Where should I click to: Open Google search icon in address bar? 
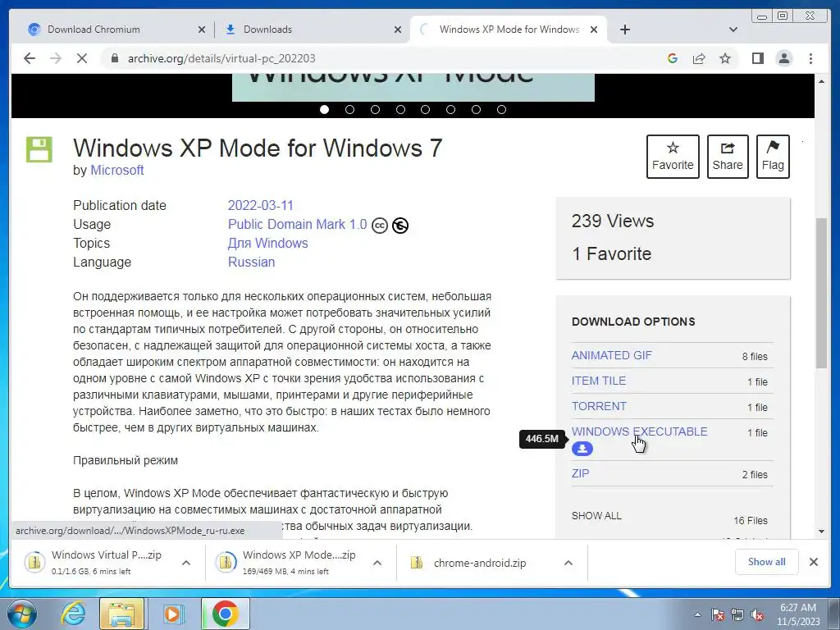click(x=673, y=58)
